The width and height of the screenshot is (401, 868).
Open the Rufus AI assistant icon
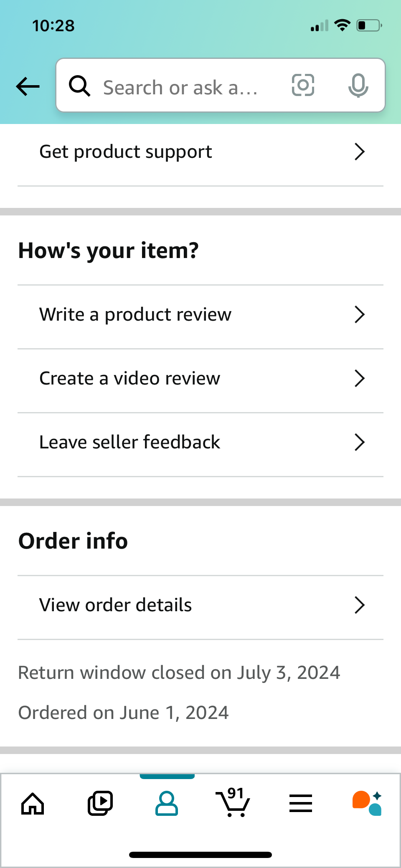pos(367,803)
